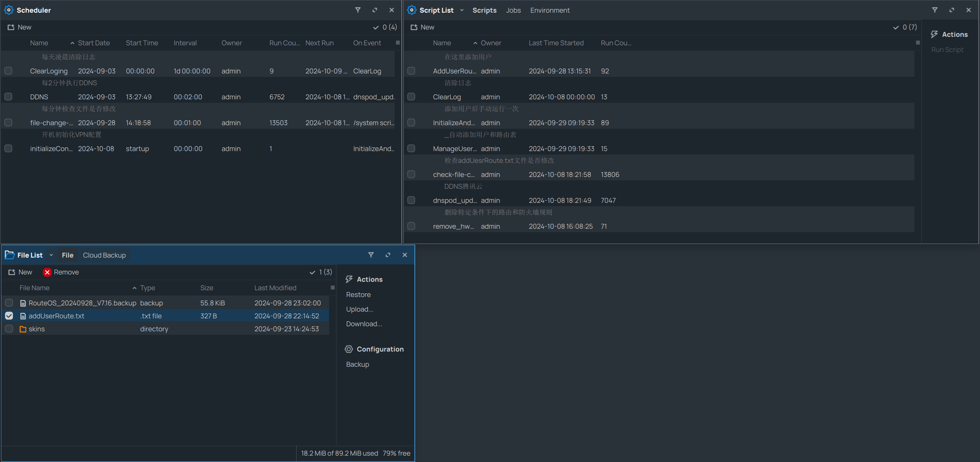Open the File List filter funnel

(x=371, y=255)
